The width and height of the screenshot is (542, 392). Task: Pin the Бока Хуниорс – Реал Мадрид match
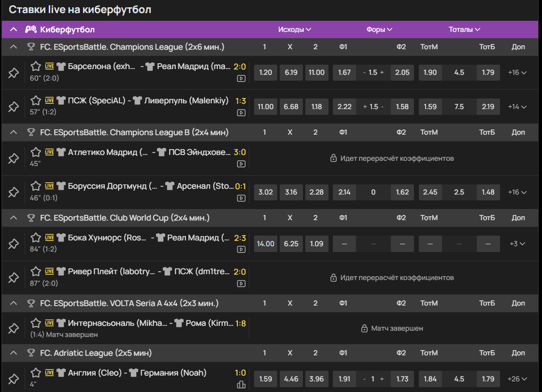pyautogui.click(x=14, y=244)
